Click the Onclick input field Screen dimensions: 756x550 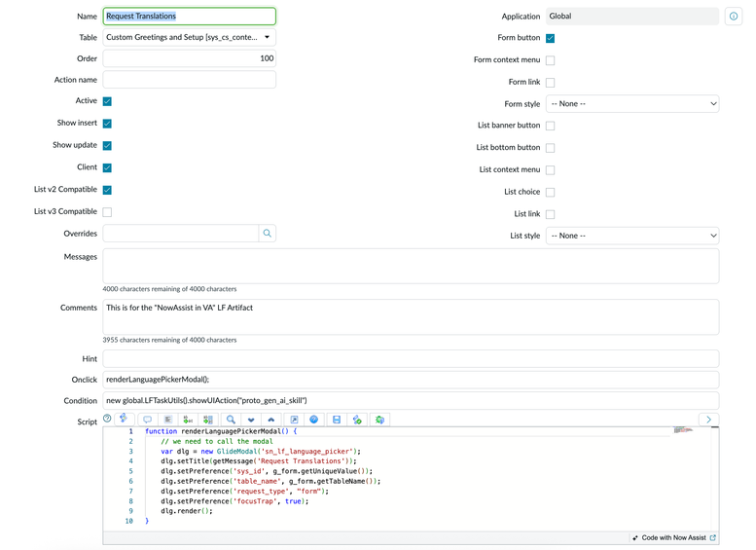point(411,380)
